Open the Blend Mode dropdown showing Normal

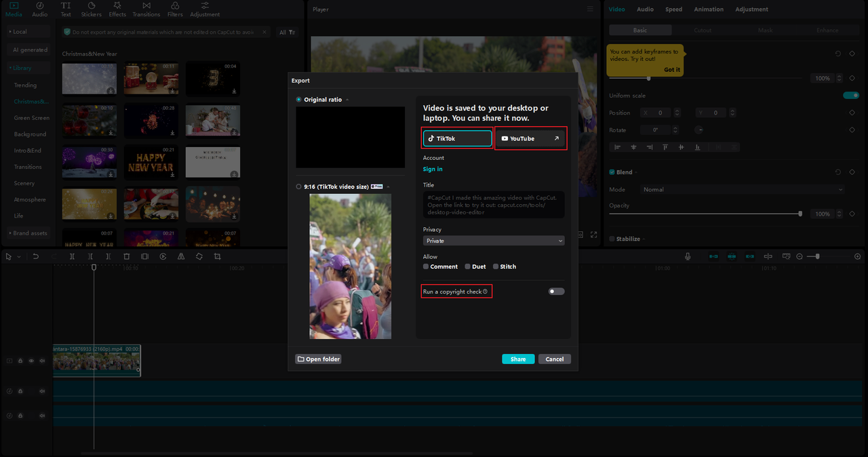click(x=743, y=190)
